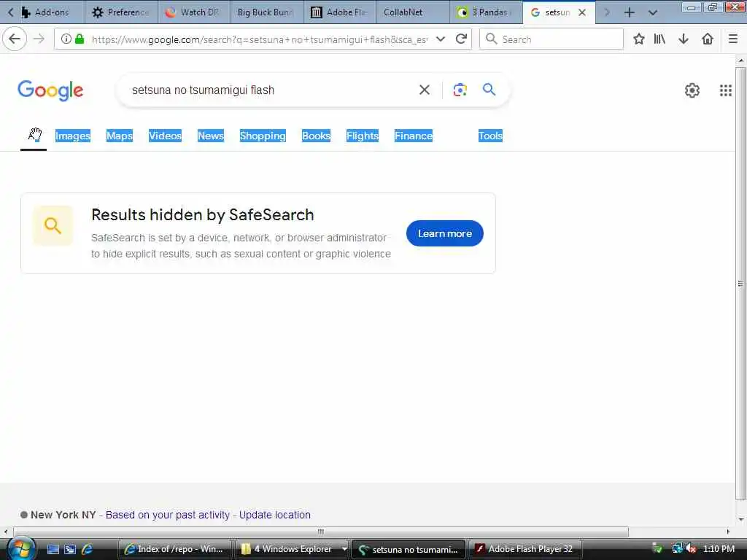Switch to Images results

[x=73, y=136]
